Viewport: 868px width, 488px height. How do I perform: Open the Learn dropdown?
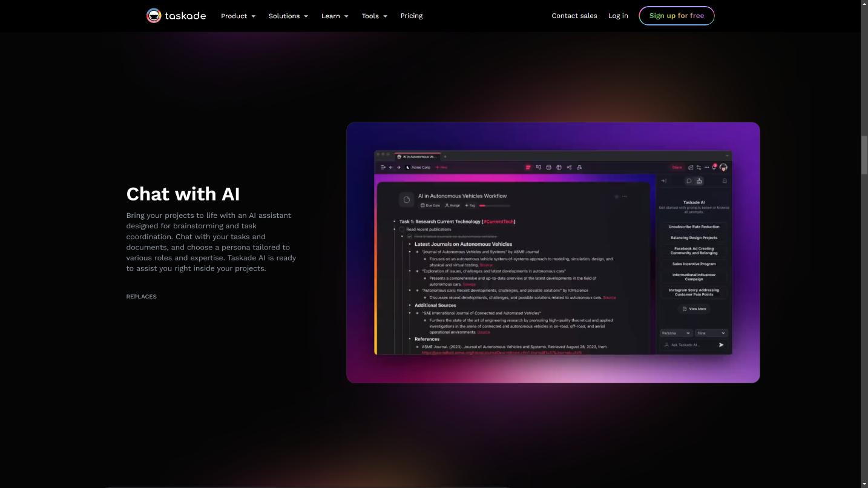point(335,16)
